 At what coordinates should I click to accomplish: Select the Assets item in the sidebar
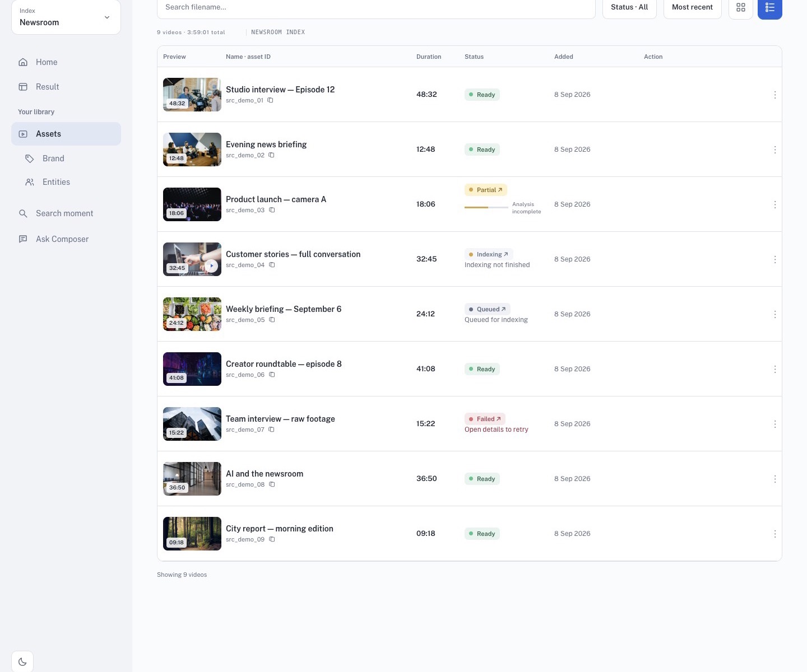coord(66,134)
